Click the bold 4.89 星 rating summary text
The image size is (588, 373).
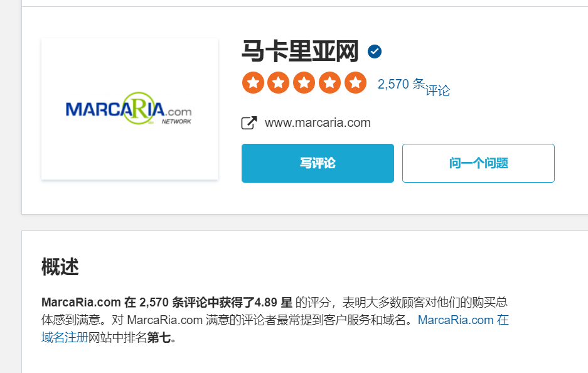pos(274,302)
